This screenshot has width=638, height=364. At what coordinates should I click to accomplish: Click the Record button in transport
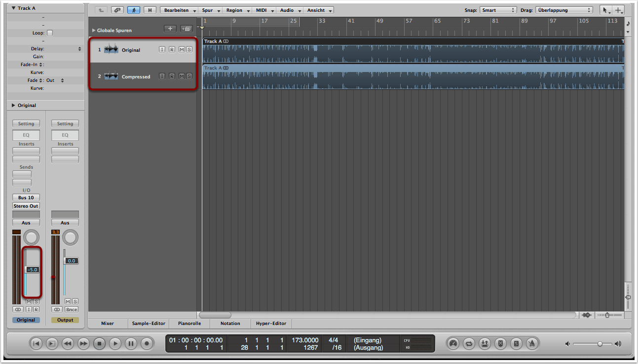tap(147, 343)
